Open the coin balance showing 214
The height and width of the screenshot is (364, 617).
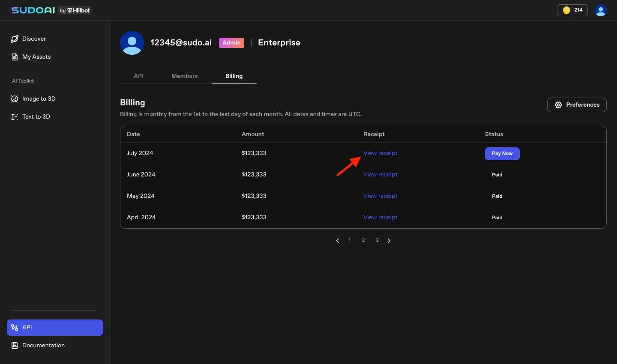pyautogui.click(x=572, y=10)
